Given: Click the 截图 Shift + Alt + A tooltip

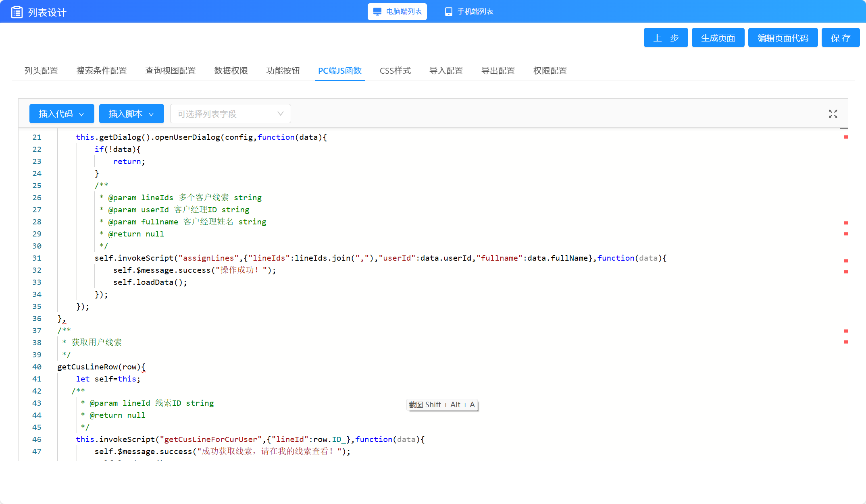Looking at the screenshot, I should click(x=442, y=404).
